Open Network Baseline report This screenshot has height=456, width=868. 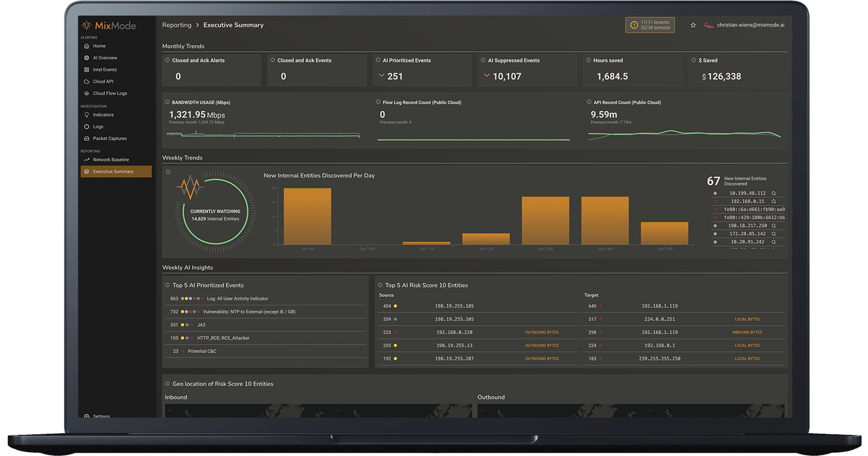click(x=111, y=160)
